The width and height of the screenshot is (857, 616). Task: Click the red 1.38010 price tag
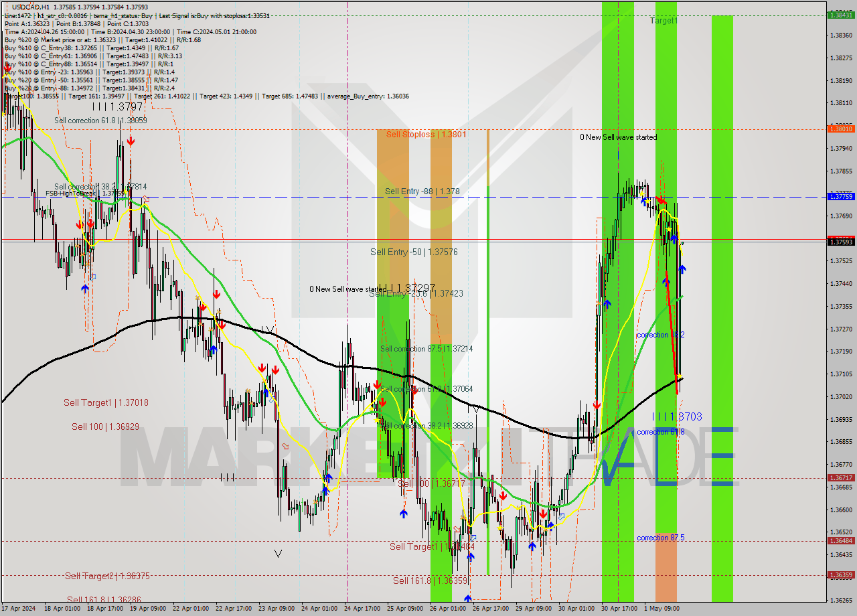841,128
